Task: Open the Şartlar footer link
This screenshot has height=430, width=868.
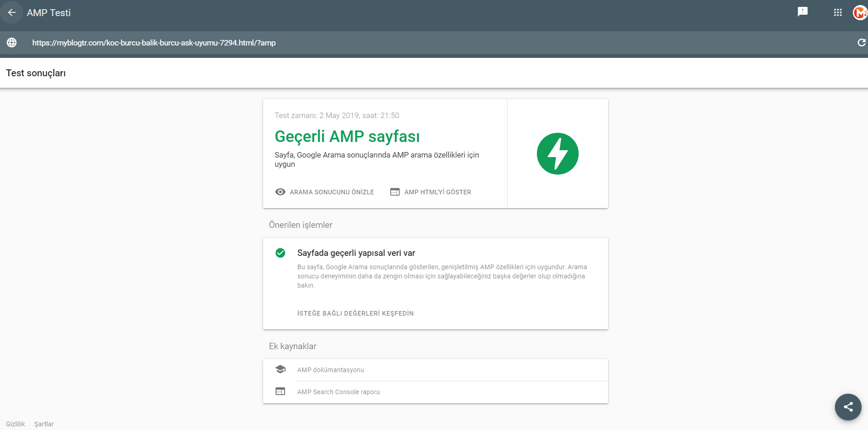Action: [44, 424]
